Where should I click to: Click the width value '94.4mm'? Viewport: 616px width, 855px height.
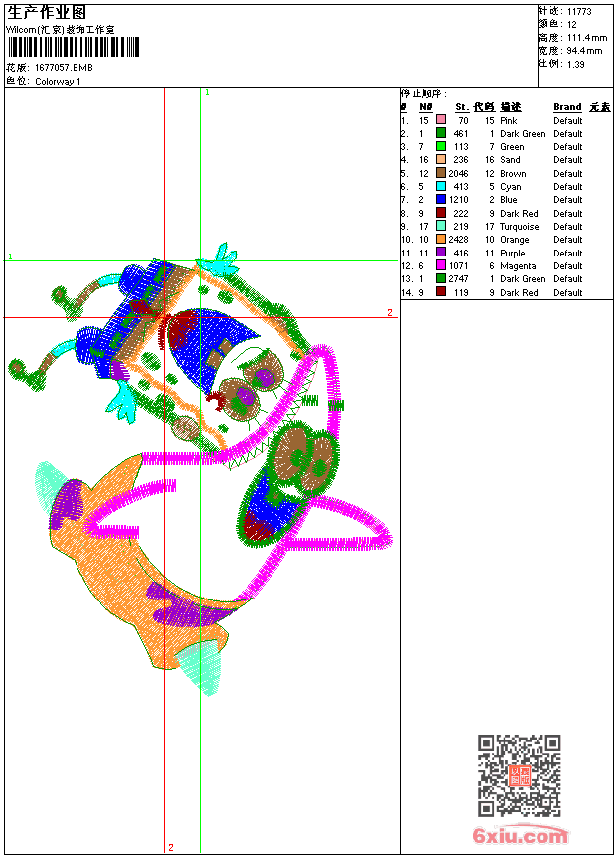pyautogui.click(x=585, y=51)
